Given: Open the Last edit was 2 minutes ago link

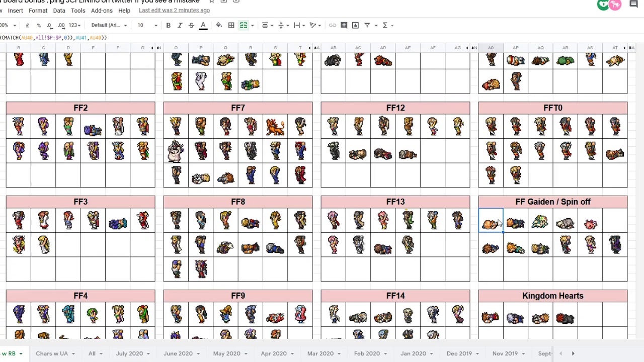Looking at the screenshot, I should pyautogui.click(x=174, y=11).
